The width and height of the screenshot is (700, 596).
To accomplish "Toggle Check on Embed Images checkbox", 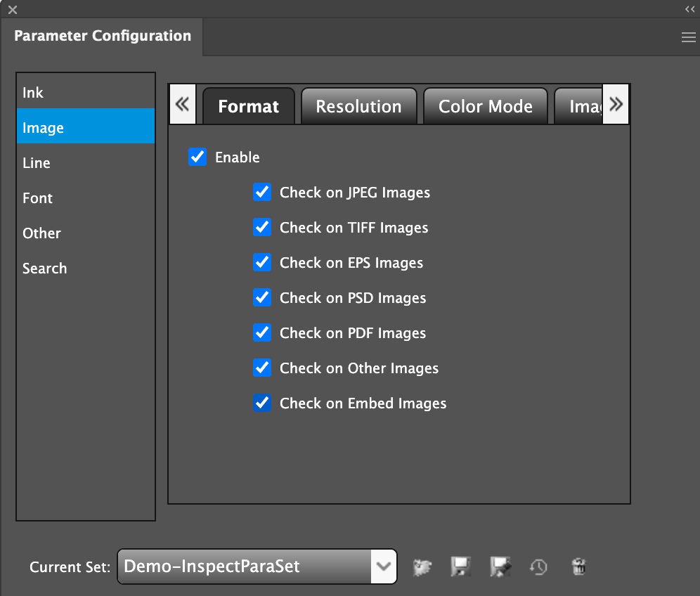I will [262, 403].
